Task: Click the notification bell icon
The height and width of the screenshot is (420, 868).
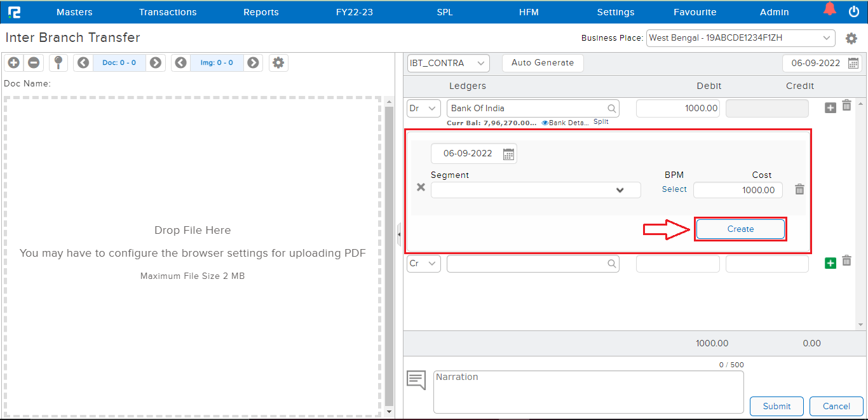Action: tap(829, 10)
